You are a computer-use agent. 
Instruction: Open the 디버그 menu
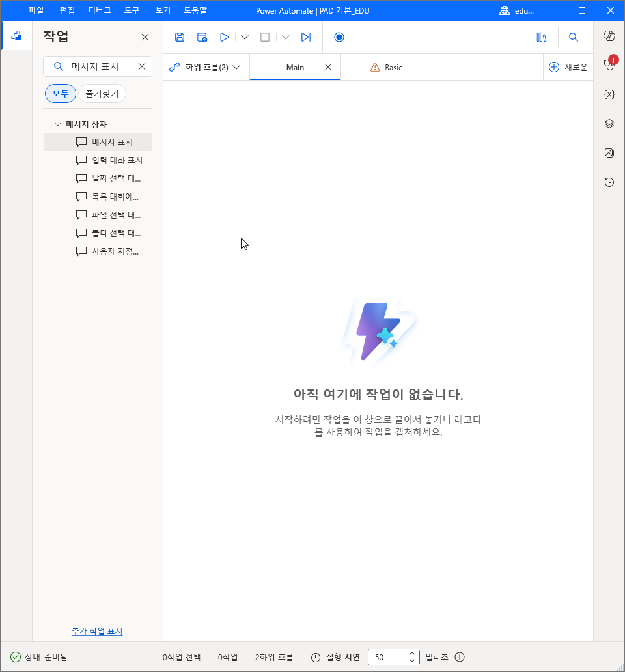100,10
